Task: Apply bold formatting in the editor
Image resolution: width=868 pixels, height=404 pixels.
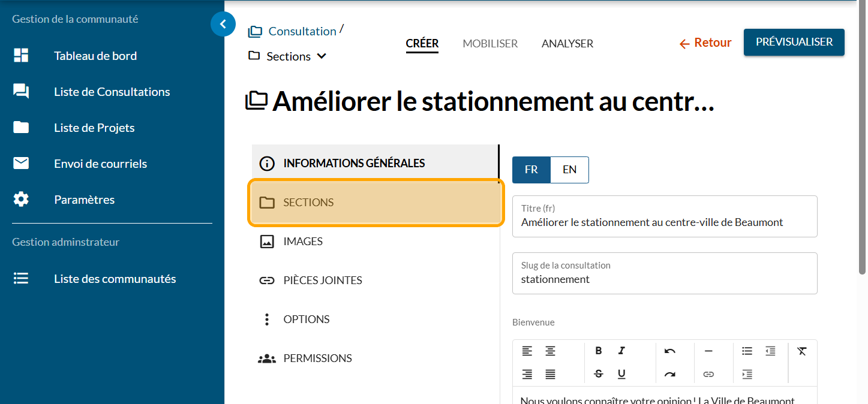Action: 598,351
